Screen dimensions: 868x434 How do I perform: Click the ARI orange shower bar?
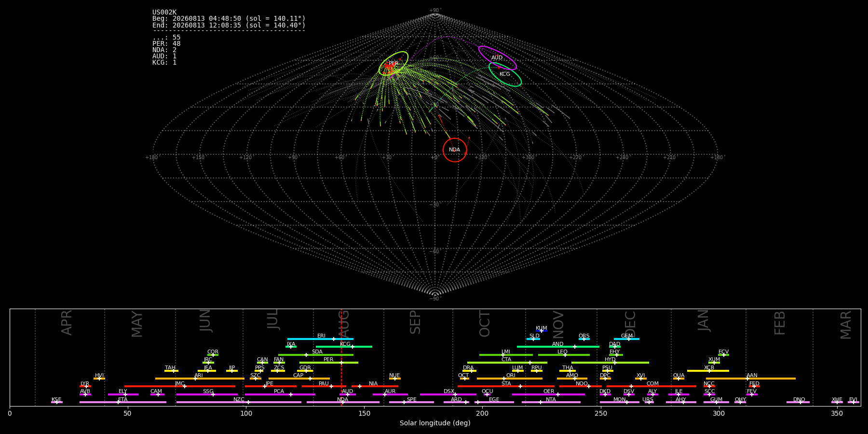point(200,379)
